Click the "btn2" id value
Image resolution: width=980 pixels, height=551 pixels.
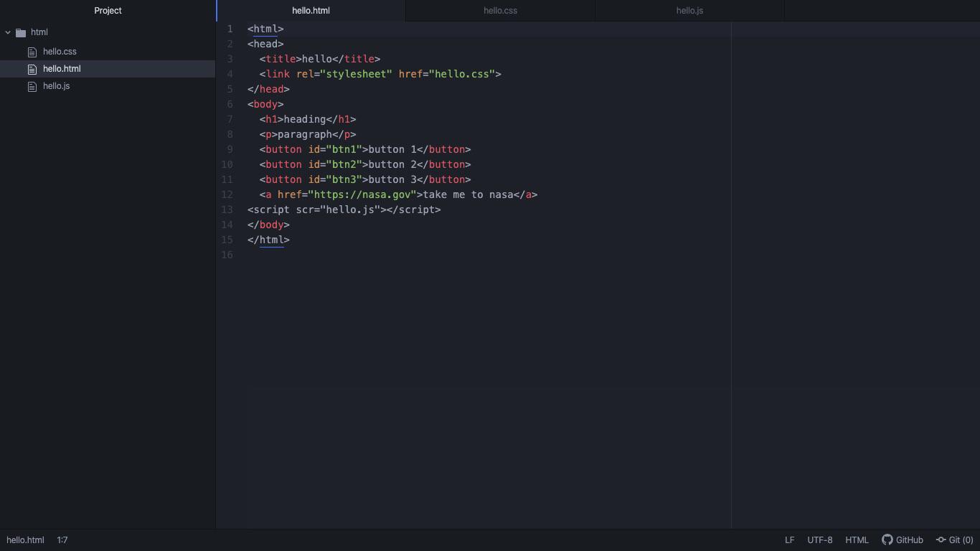coord(344,165)
